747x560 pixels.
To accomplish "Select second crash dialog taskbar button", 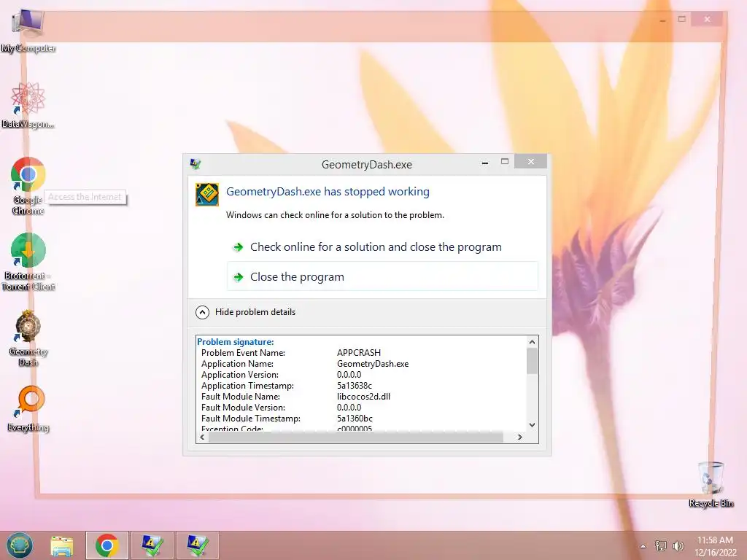I will (197, 545).
